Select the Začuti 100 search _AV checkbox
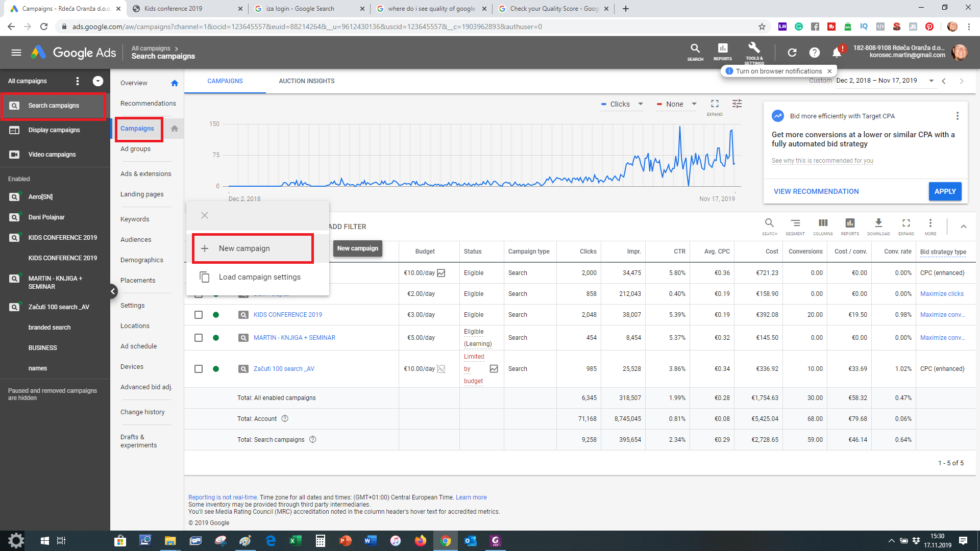Screen dimensions: 980x551 coord(199,369)
